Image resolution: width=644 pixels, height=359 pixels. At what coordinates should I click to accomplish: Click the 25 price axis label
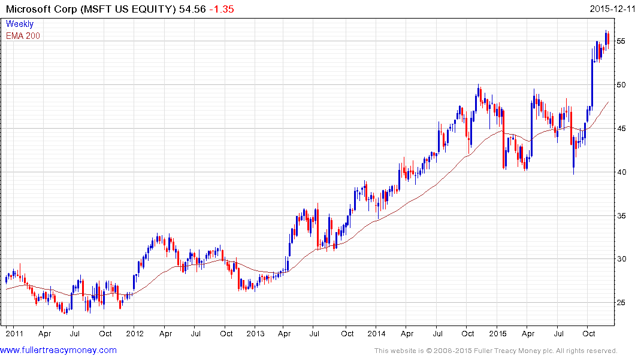point(622,303)
